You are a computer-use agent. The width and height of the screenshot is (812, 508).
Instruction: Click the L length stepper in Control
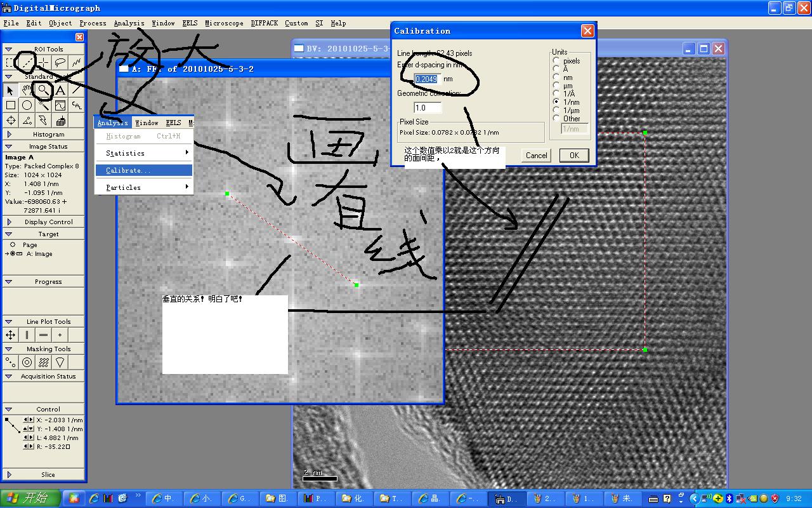29,438
